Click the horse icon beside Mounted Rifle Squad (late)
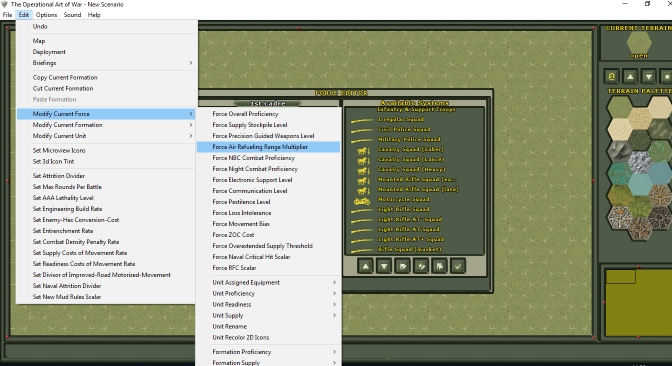Viewport: 672px width, 366px height. tap(363, 190)
